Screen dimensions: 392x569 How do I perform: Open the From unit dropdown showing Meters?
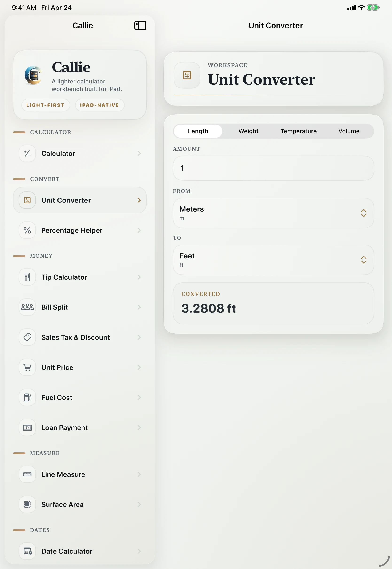coord(273,213)
